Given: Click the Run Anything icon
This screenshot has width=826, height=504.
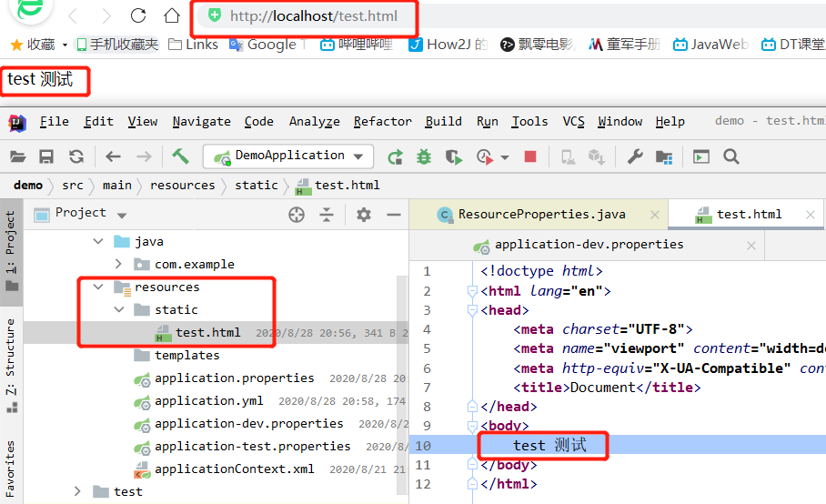Looking at the screenshot, I should pyautogui.click(x=701, y=156).
